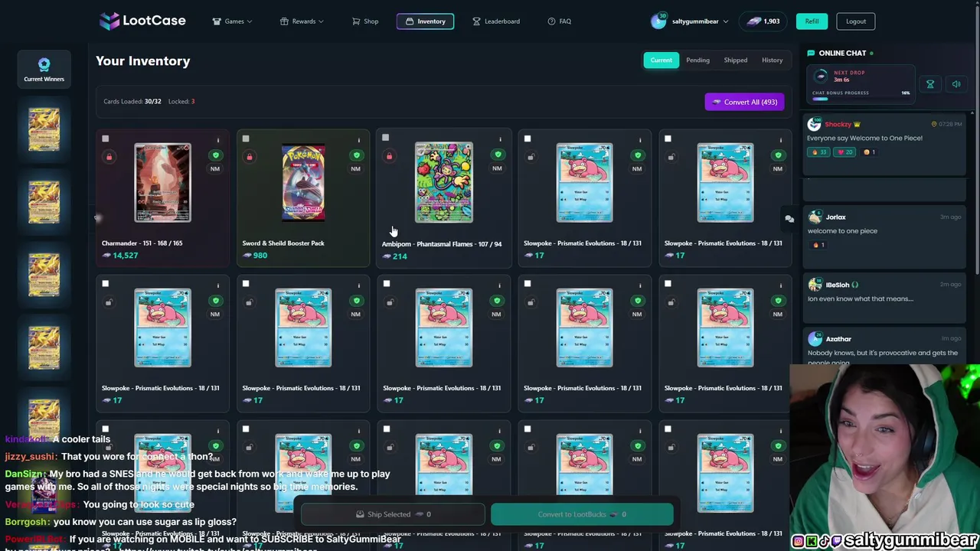980x551 pixels.
Task: Click the Convert All (493) button
Action: point(744,102)
